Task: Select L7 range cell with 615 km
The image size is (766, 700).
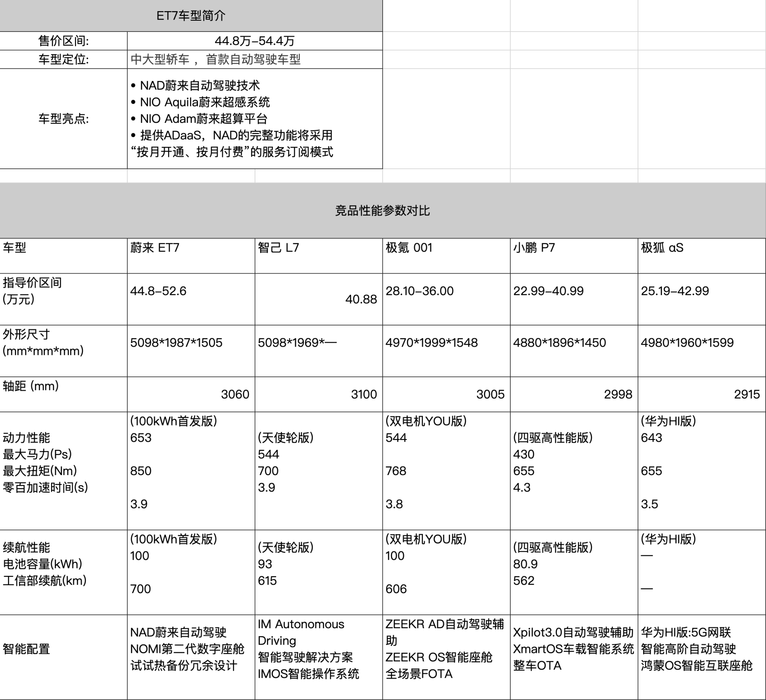Action: click(319, 572)
